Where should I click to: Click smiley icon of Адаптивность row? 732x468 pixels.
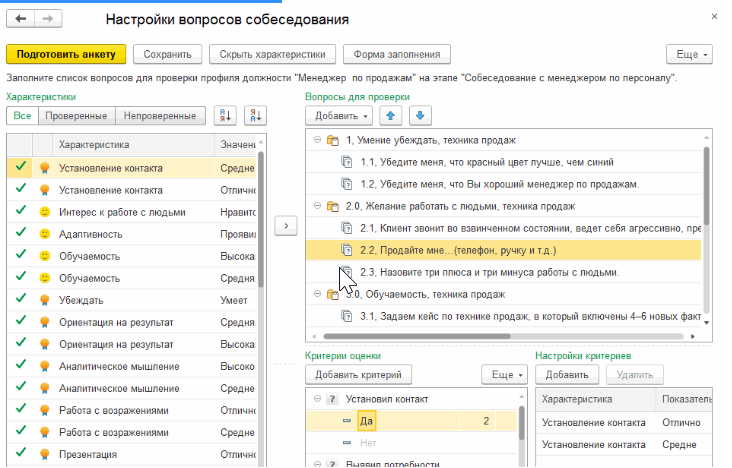44,234
